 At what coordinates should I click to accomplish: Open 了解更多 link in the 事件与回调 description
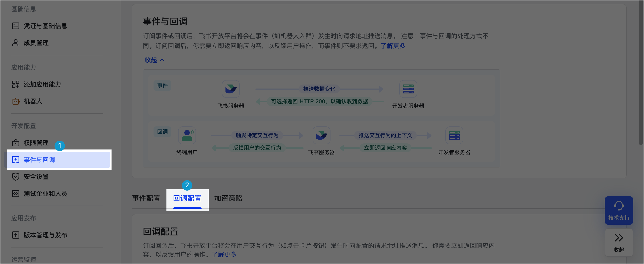[393, 46]
